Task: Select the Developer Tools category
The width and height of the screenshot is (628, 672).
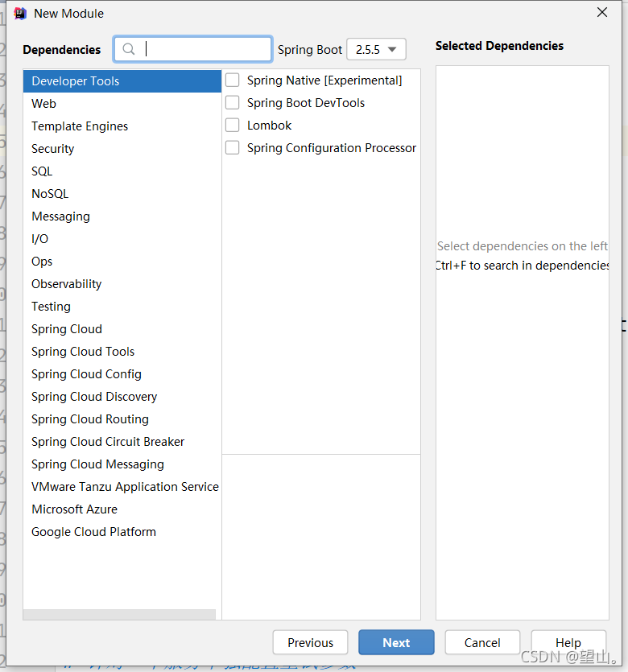Action: pos(122,81)
